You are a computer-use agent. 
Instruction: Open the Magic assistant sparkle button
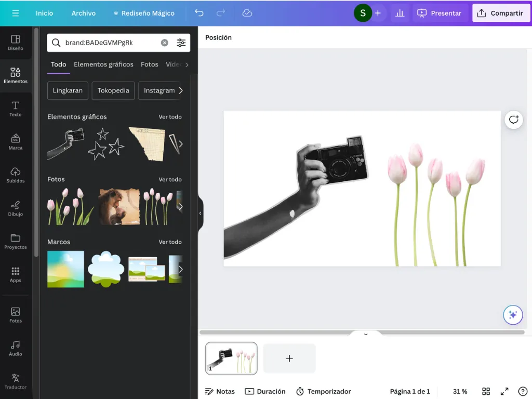click(x=513, y=315)
